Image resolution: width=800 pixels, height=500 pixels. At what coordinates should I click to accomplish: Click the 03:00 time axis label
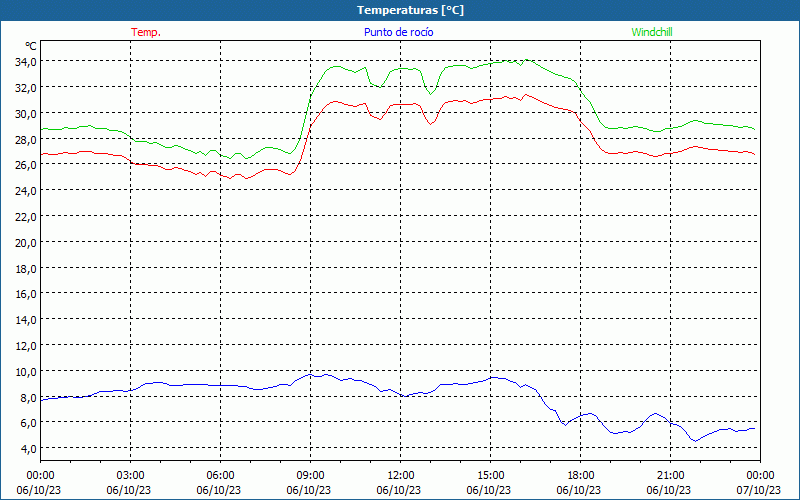click(x=130, y=476)
